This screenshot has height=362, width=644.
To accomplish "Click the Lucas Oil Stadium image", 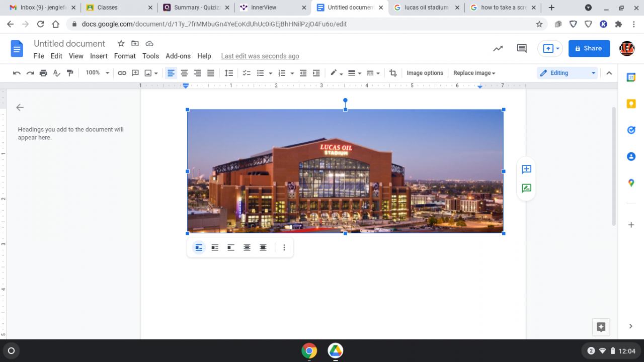I will (345, 171).
